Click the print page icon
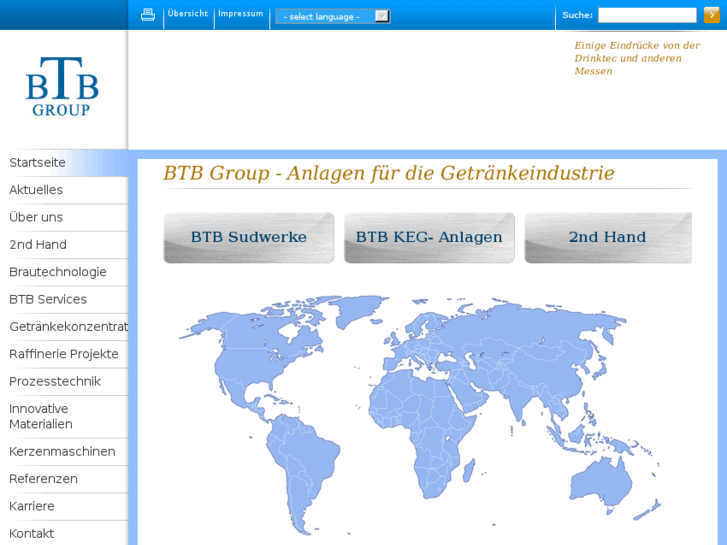Image resolution: width=727 pixels, height=545 pixels. click(148, 15)
